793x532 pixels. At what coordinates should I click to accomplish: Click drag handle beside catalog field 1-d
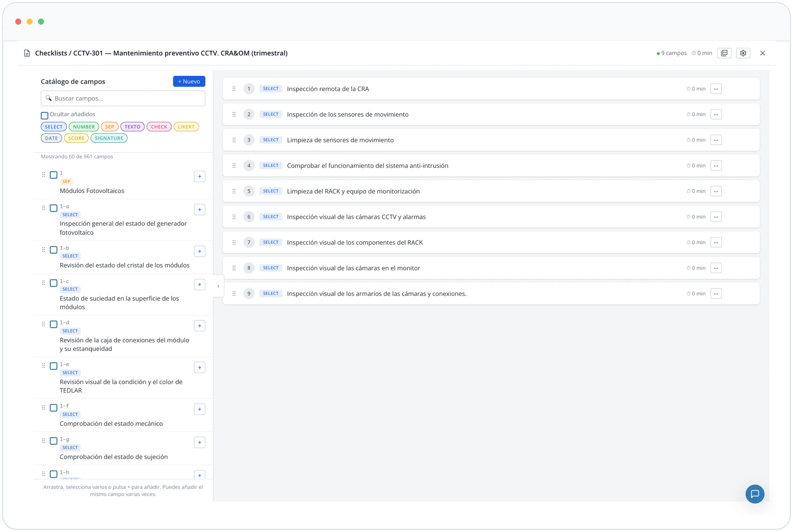coord(43,324)
